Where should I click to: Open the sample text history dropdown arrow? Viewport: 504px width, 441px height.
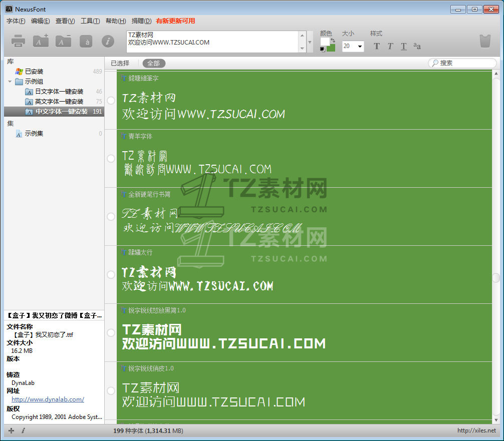pyautogui.click(x=310, y=42)
